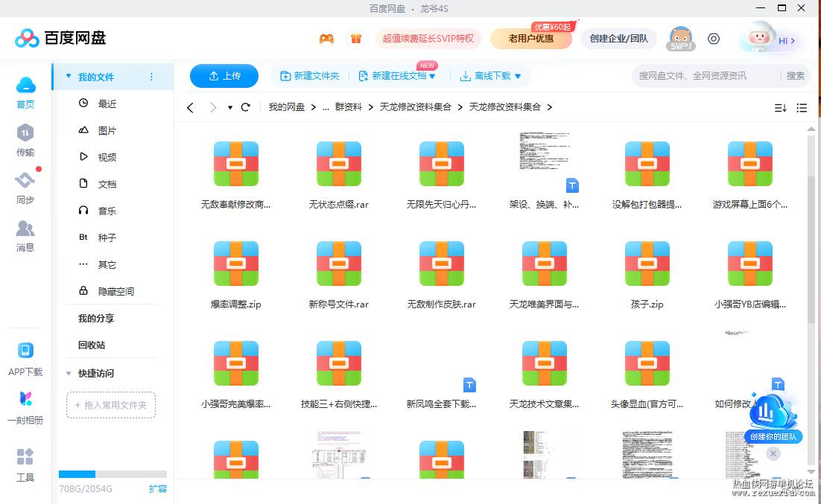Click the storage usage progress bar

(112, 474)
